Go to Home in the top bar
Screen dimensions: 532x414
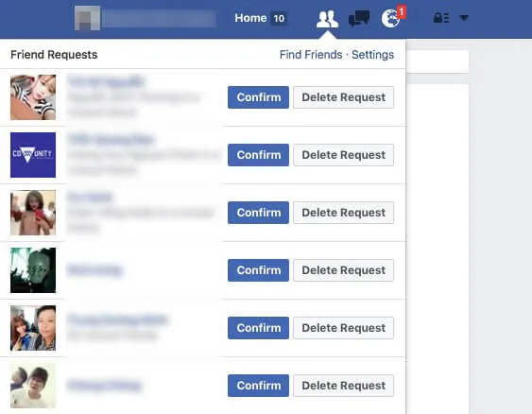tap(250, 18)
